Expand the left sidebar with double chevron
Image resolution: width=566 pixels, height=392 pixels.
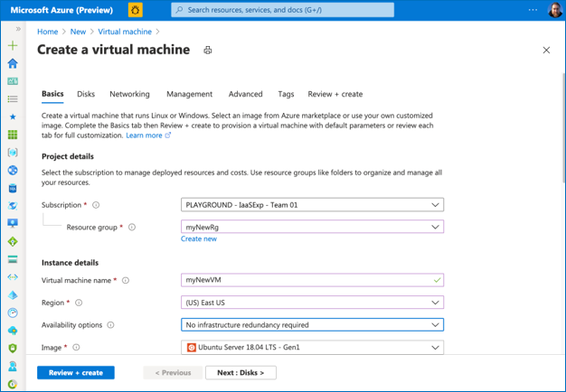tap(18, 29)
